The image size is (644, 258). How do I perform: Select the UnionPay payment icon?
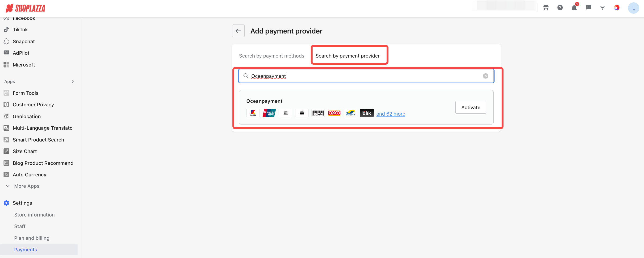click(x=269, y=113)
